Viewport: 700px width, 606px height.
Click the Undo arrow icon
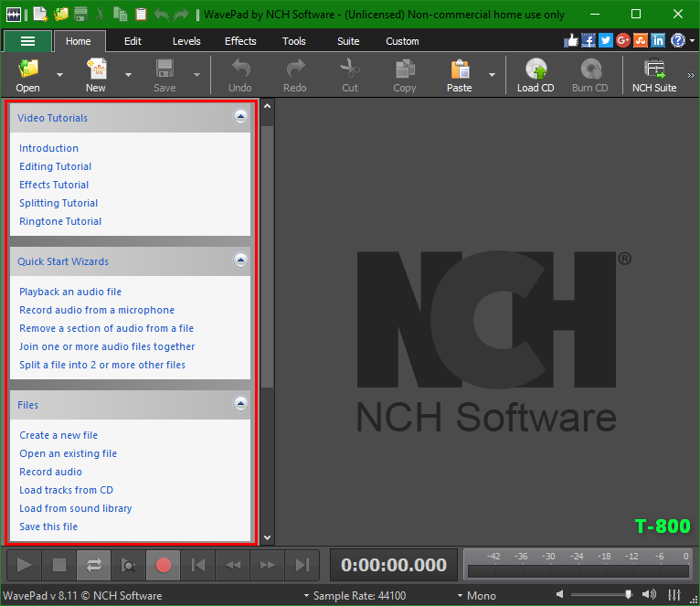(240, 69)
